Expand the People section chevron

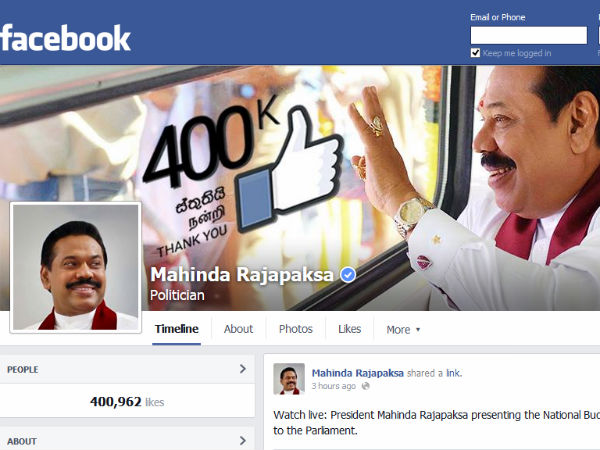tap(243, 369)
